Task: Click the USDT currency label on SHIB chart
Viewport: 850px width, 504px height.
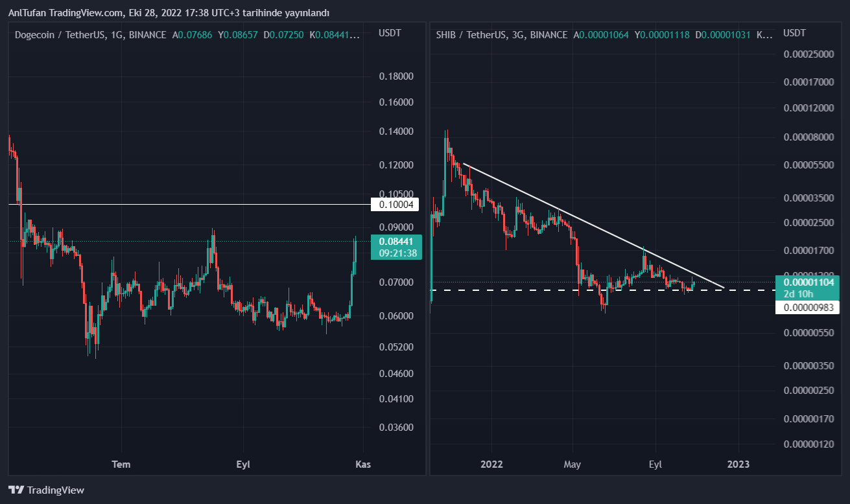Action: pos(794,33)
